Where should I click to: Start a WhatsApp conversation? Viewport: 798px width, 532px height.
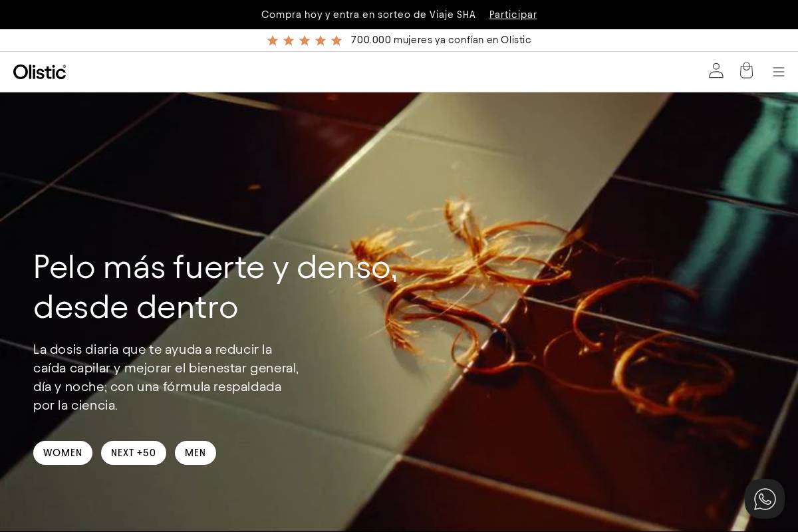point(765,499)
